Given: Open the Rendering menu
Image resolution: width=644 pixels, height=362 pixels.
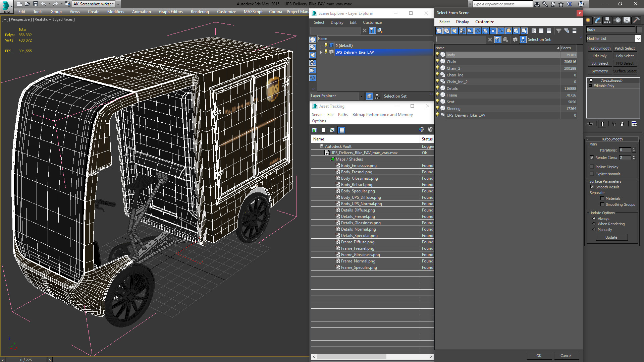Looking at the screenshot, I should click(x=200, y=12).
